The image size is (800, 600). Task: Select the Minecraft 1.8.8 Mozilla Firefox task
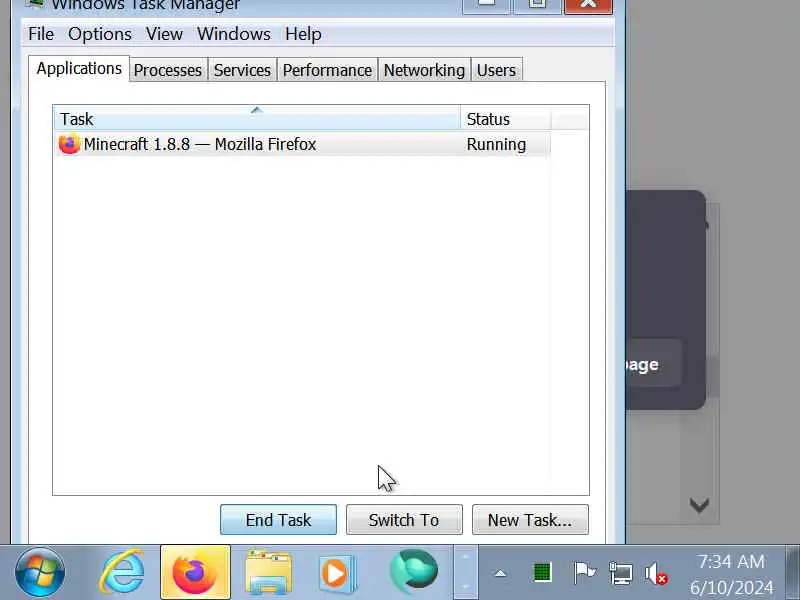[302, 144]
